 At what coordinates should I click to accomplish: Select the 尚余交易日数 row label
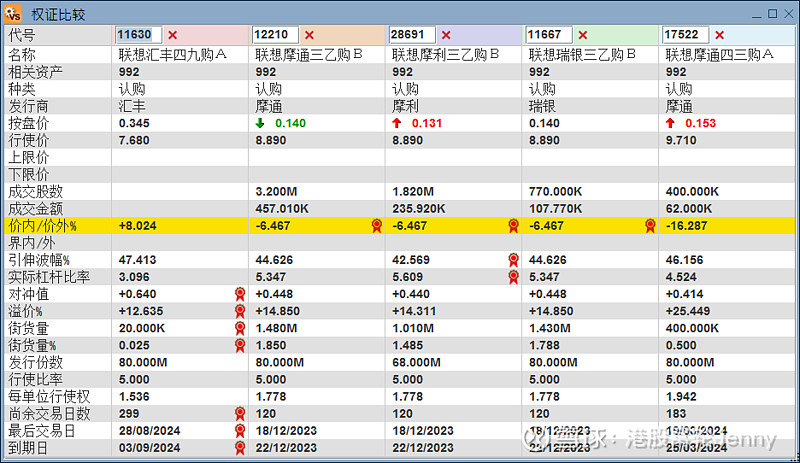point(49,414)
